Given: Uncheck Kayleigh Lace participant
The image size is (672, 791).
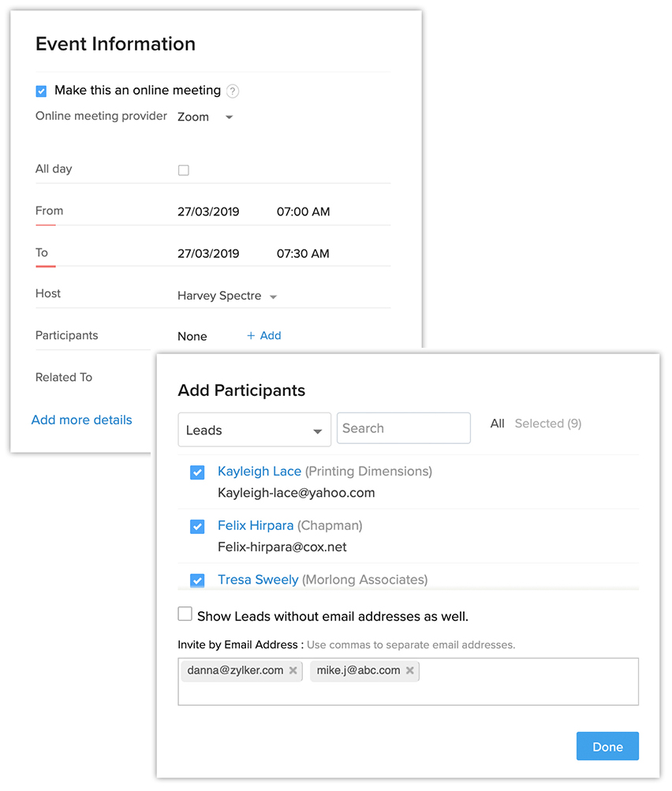Looking at the screenshot, I should (x=197, y=472).
